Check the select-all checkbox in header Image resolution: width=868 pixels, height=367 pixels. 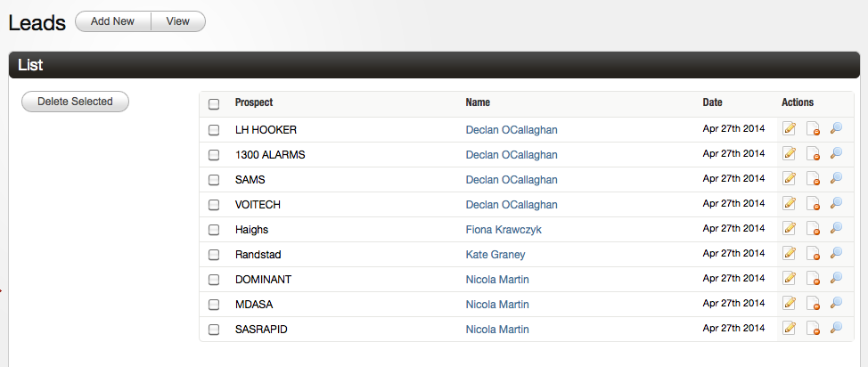pyautogui.click(x=214, y=104)
